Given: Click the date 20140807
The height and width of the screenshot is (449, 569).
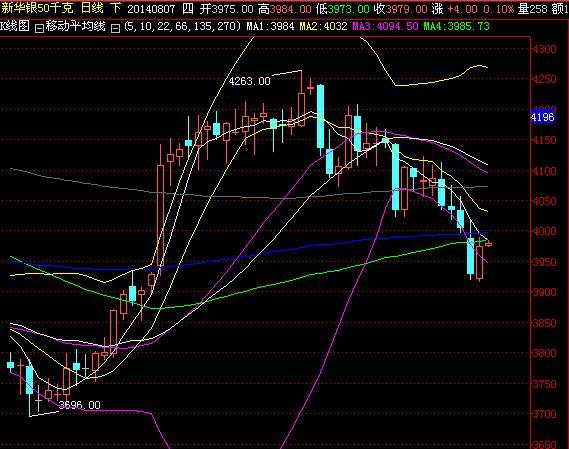Looking at the screenshot, I should (151, 9).
